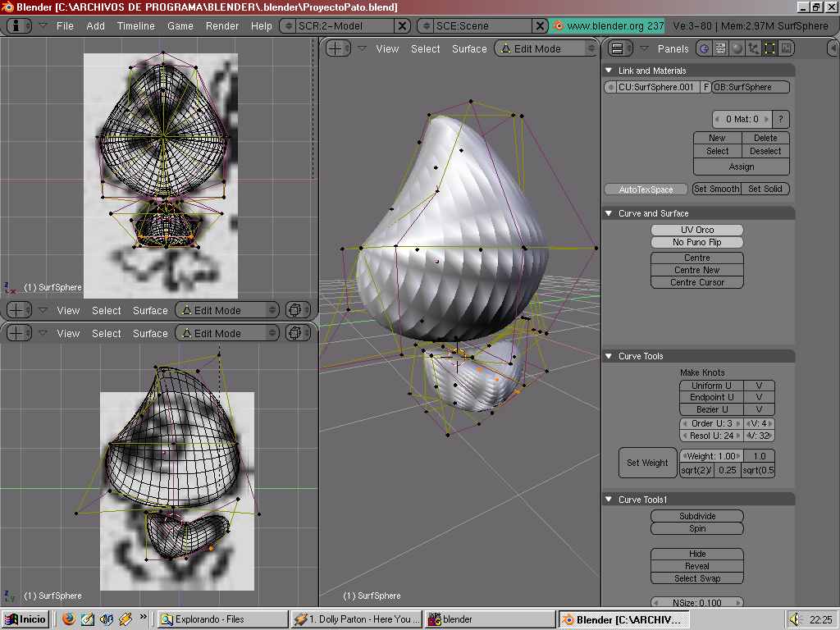Image resolution: width=840 pixels, height=630 pixels.
Task: Open the File menu
Action: [x=65, y=25]
